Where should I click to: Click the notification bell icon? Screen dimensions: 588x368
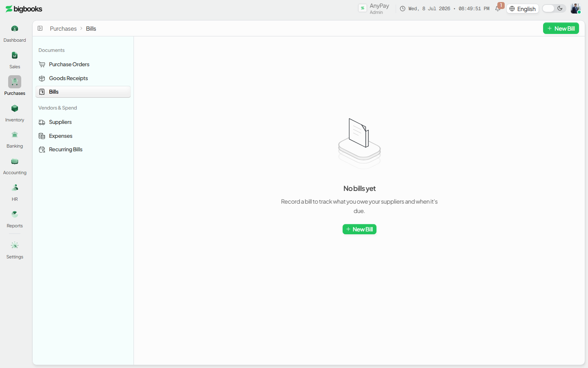click(498, 9)
